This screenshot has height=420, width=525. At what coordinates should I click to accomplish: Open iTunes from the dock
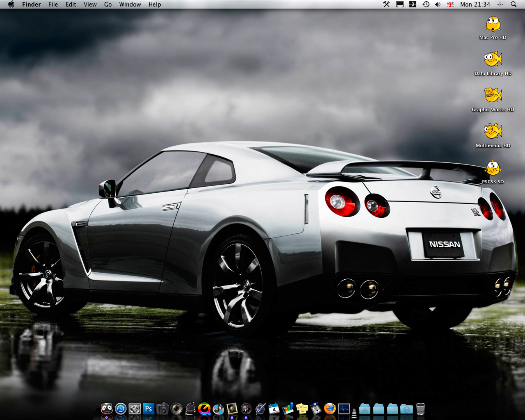click(x=218, y=409)
